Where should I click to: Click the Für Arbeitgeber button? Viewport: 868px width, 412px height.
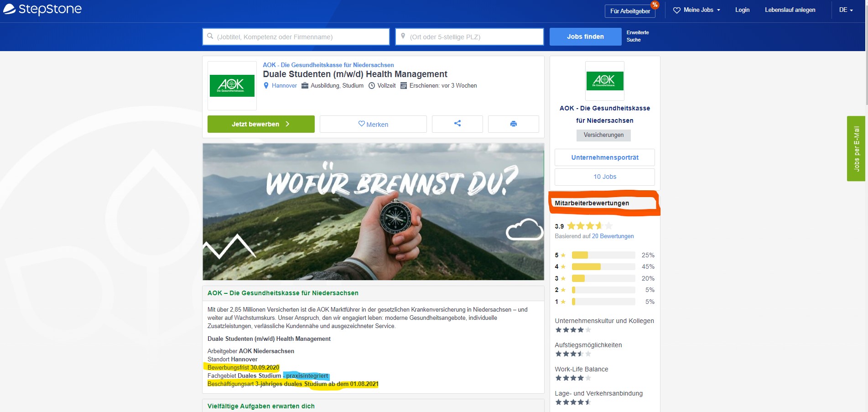[x=630, y=11]
